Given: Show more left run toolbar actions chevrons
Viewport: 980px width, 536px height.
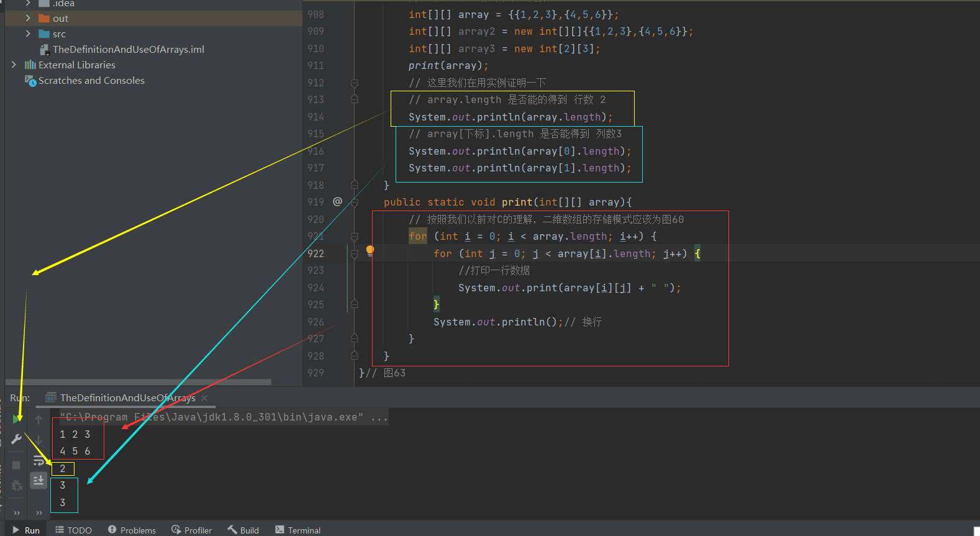Looking at the screenshot, I should coord(17,512).
